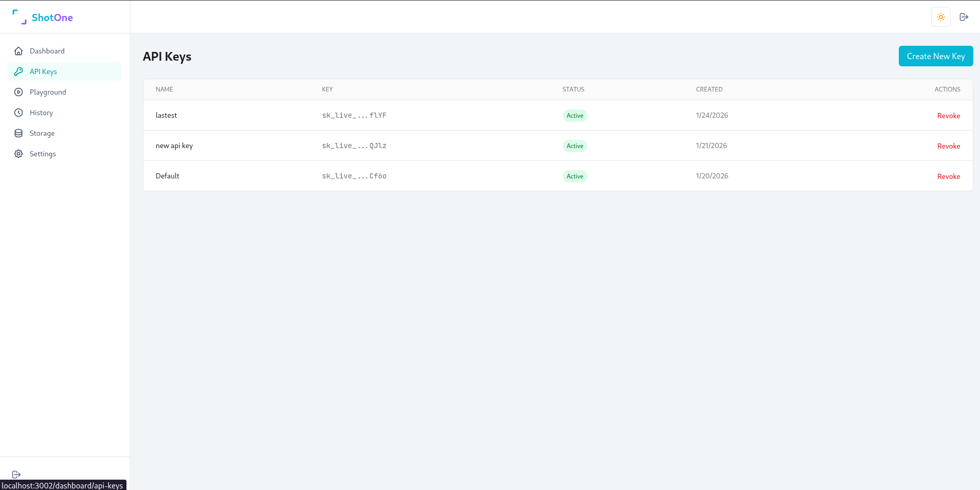Click the Create New Key button
980x490 pixels.
(935, 56)
